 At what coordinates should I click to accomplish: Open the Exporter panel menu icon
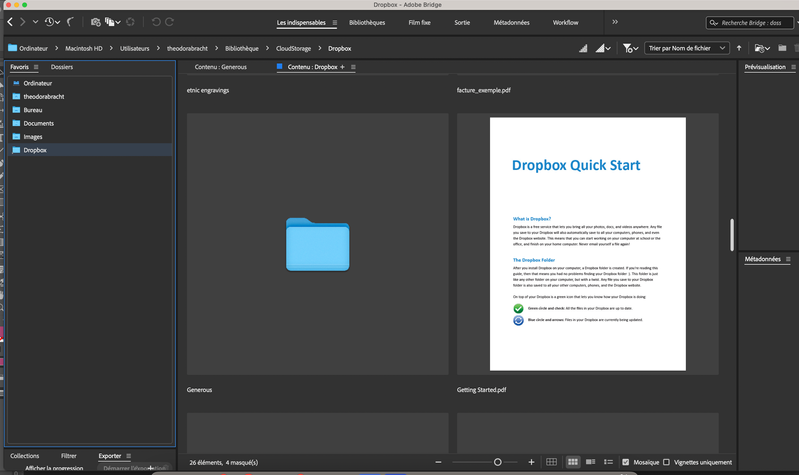click(128, 456)
